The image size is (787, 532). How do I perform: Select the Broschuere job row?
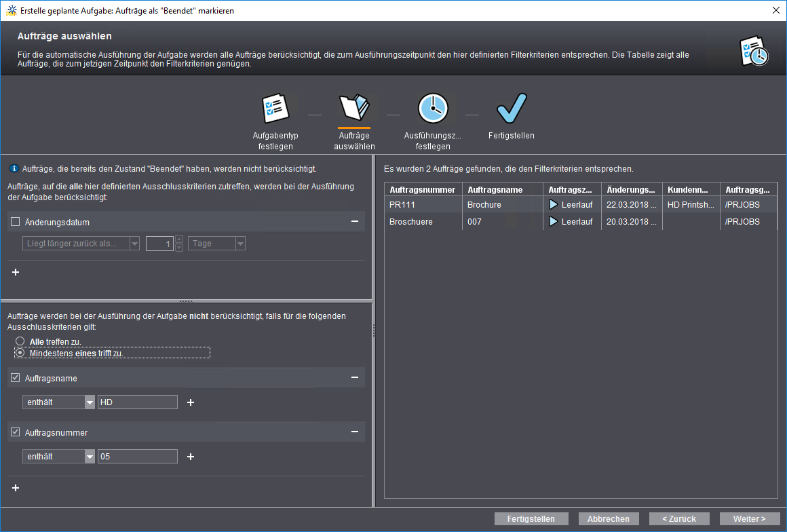(x=581, y=221)
